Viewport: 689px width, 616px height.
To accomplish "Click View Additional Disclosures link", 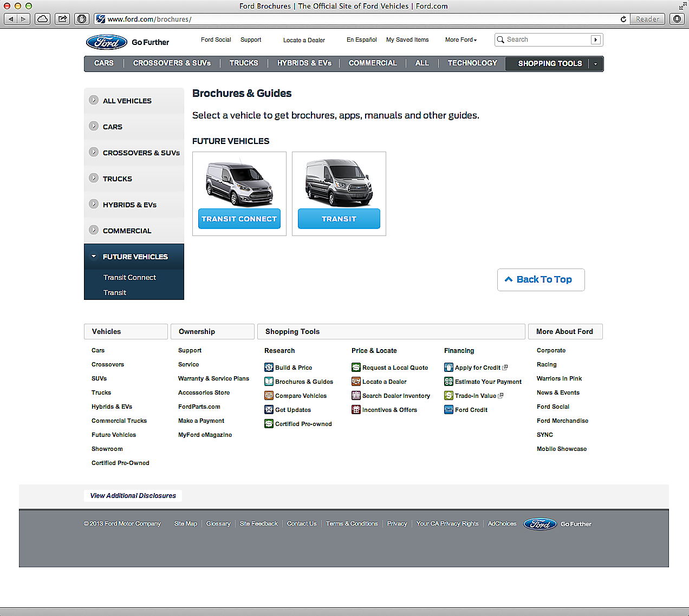I will (133, 496).
